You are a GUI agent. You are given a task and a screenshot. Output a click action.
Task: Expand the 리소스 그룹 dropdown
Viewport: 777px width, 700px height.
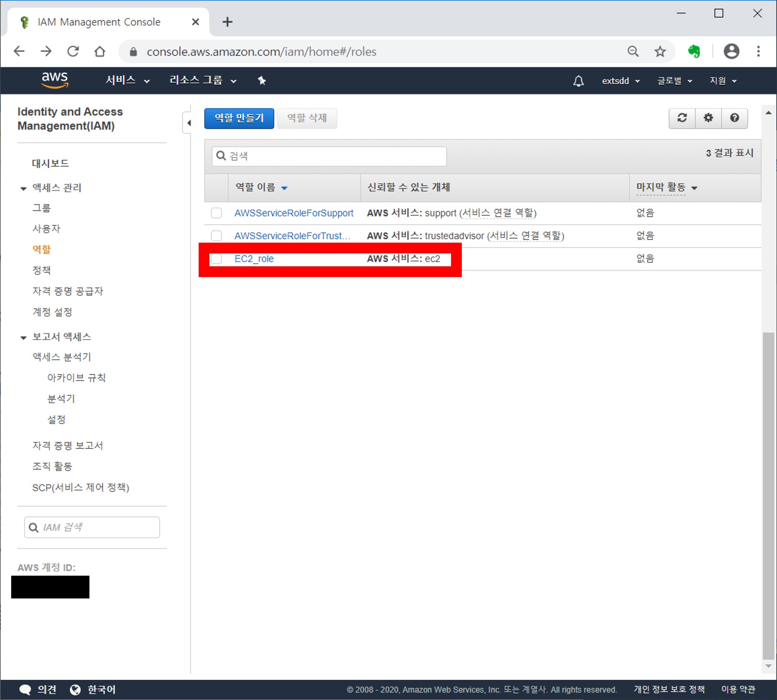tap(203, 80)
